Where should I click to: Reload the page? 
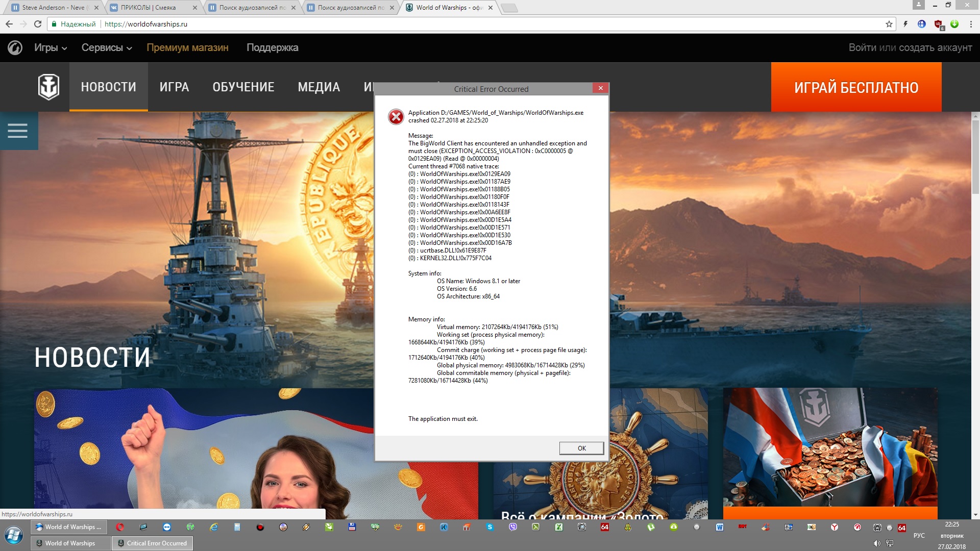pyautogui.click(x=37, y=24)
